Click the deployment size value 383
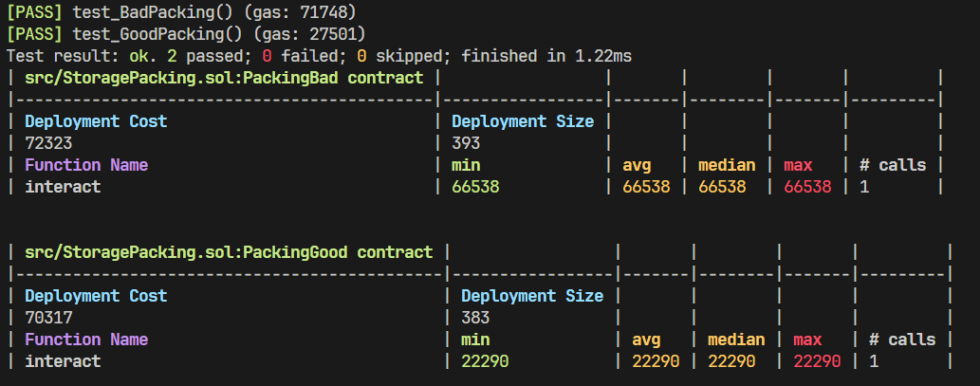 (475, 318)
